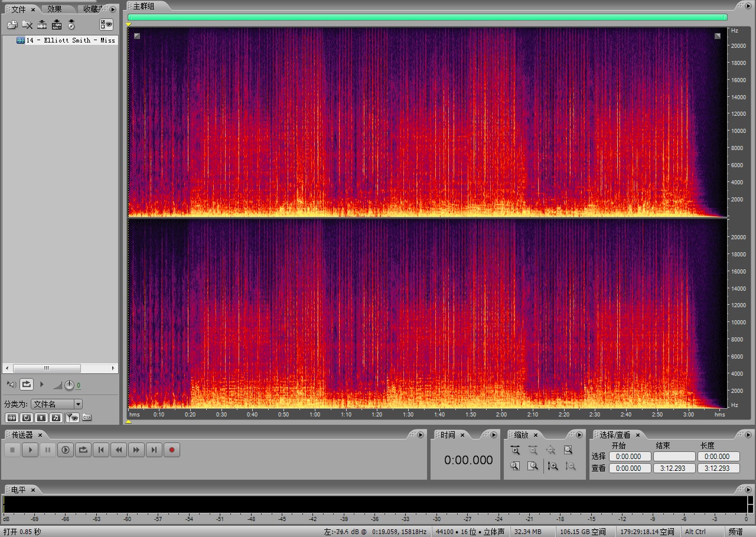Open the 缩放 panel options menu arrow
The width and height of the screenshot is (756, 537).
(x=579, y=435)
